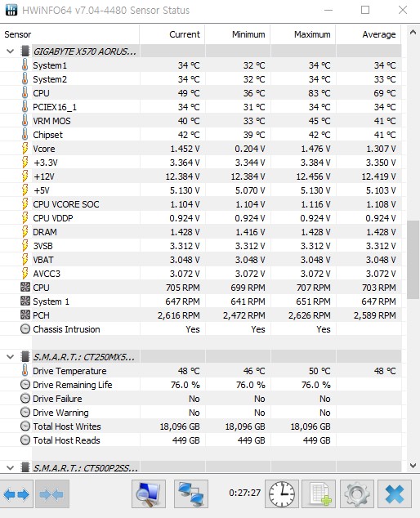Collapse the S.M.A.R.T. CT250MX5 group
This screenshot has height=518, width=420.
[11, 357]
